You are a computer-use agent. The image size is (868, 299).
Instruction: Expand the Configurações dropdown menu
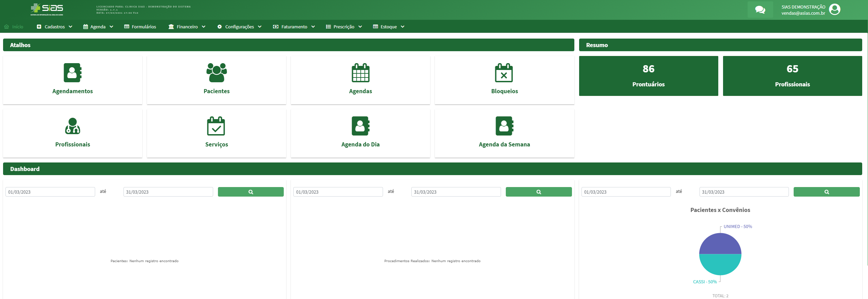(239, 27)
